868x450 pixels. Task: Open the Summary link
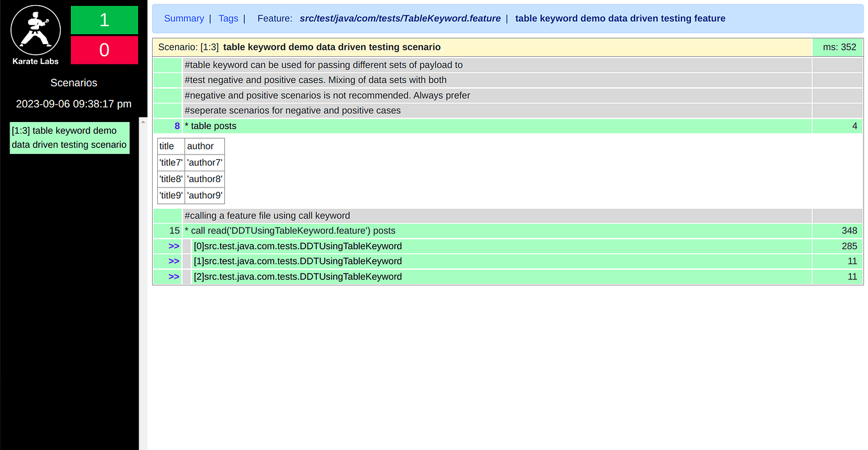(184, 19)
